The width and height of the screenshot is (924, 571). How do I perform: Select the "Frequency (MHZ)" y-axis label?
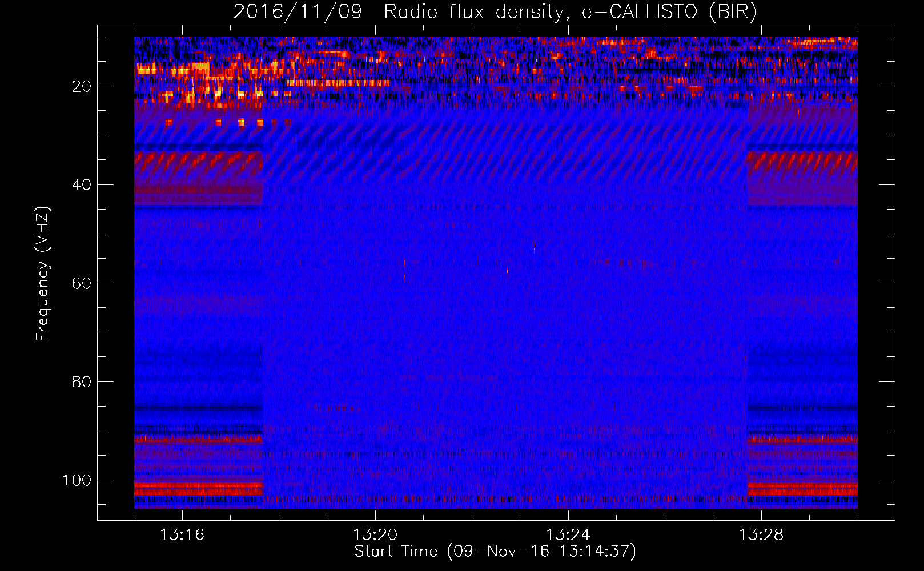click(x=43, y=274)
